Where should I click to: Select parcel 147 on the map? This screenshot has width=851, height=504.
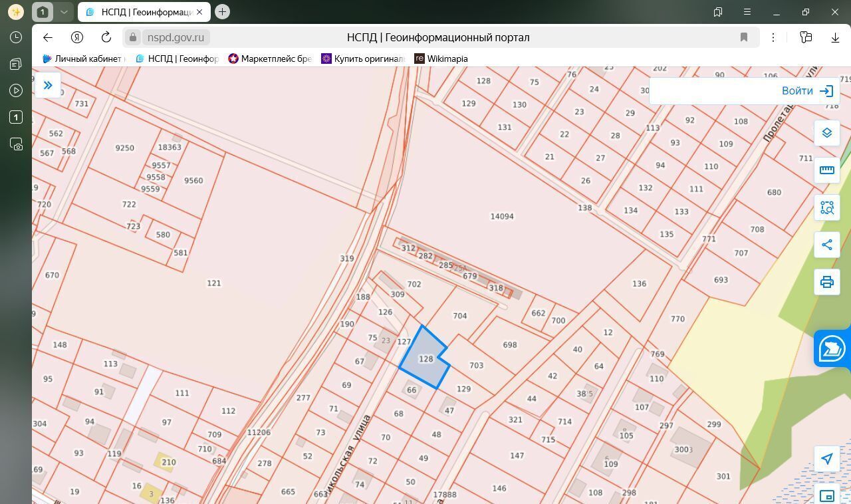click(x=517, y=455)
